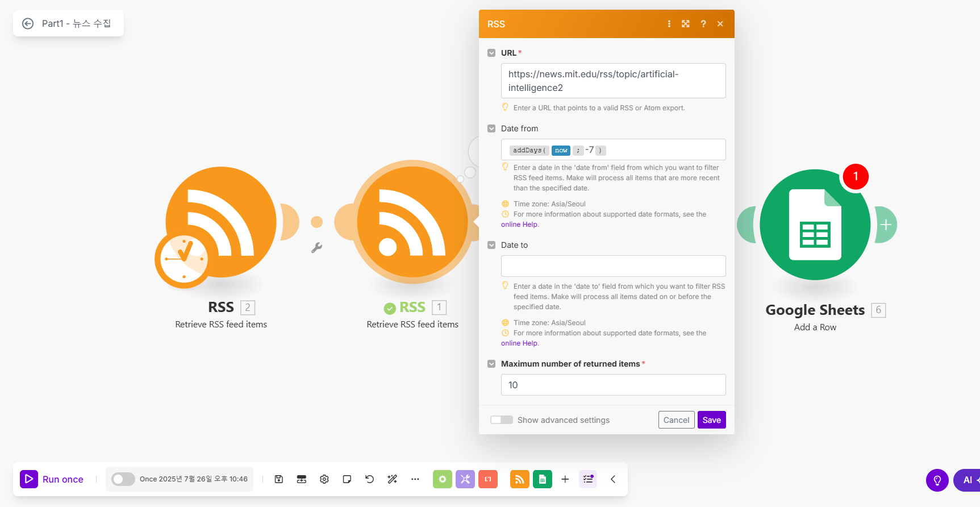Image resolution: width=980 pixels, height=507 pixels.
Task: Click the green flow control gear icon
Action: point(443,479)
